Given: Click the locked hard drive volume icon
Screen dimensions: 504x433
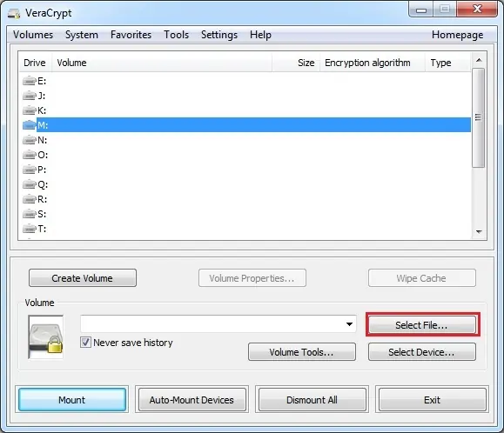Looking at the screenshot, I should point(45,337).
